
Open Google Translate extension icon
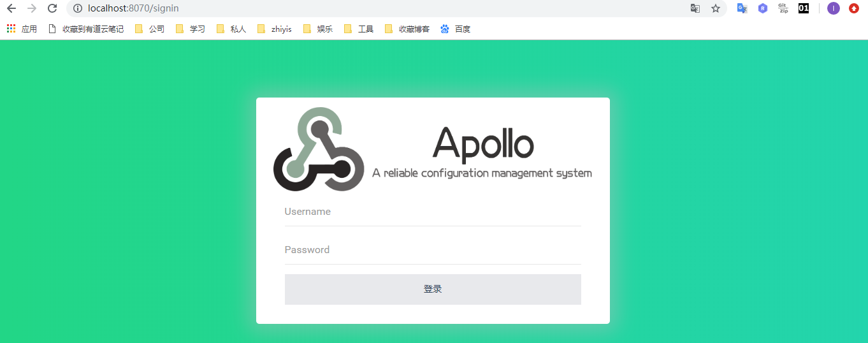pyautogui.click(x=742, y=8)
